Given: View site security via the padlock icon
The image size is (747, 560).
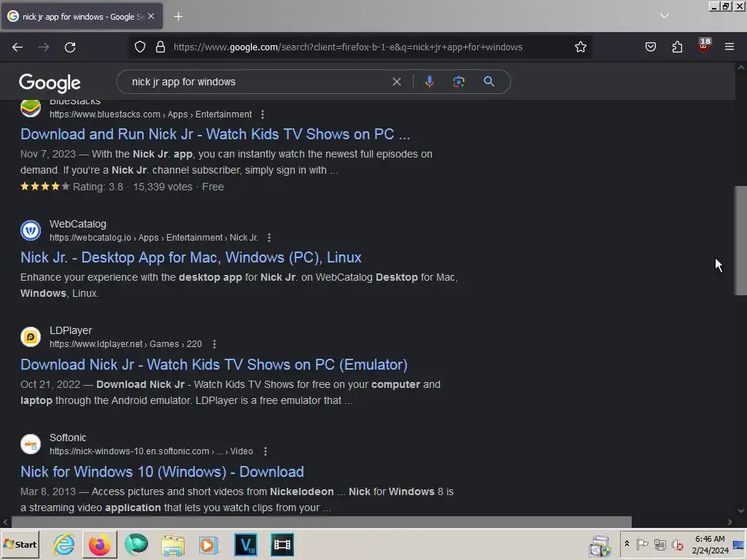Looking at the screenshot, I should 160,47.
